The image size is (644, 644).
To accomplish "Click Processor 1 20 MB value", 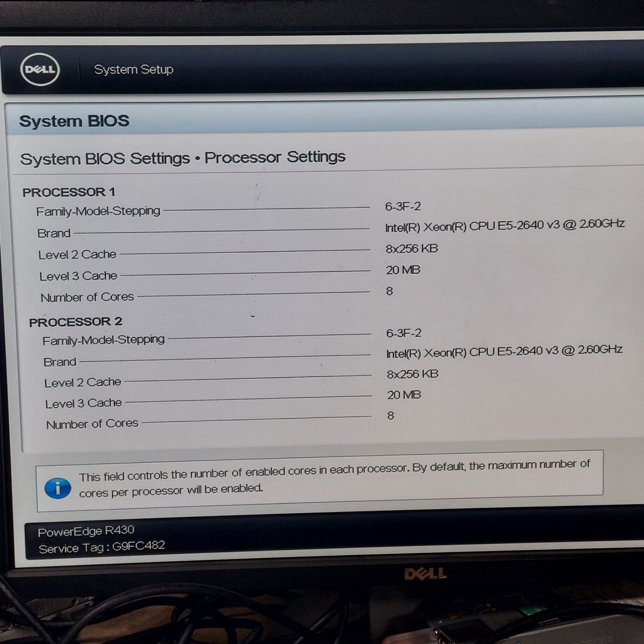I will pos(403,270).
